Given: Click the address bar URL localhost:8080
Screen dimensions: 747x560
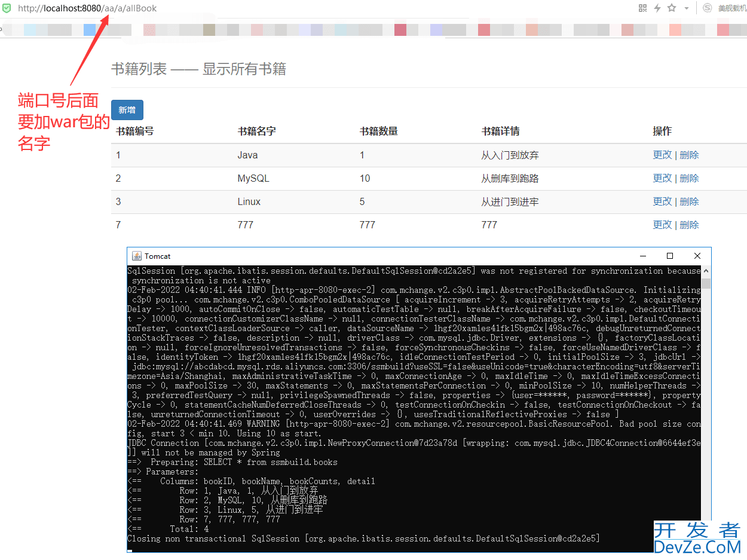Looking at the screenshot, I should 87,8.
